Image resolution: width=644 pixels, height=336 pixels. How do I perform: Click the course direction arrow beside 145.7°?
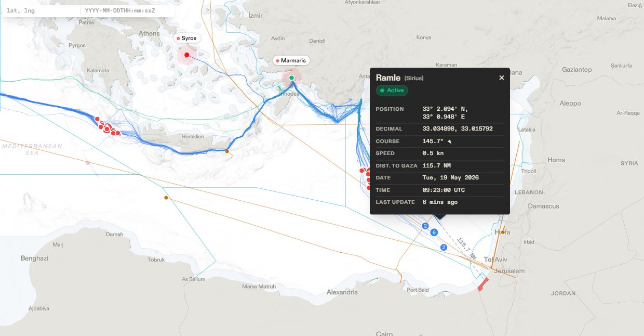(450, 141)
